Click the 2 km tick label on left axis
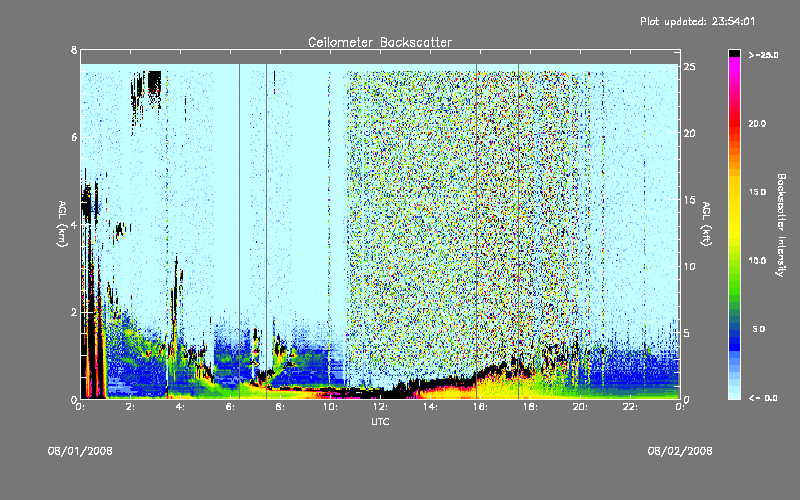This screenshot has height=500, width=800. point(74,312)
